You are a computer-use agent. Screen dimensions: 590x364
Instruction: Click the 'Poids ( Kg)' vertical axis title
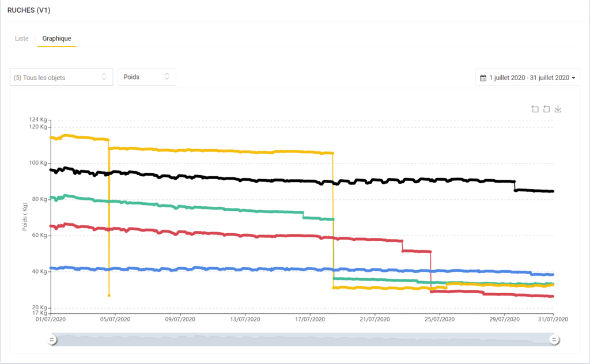click(x=25, y=217)
